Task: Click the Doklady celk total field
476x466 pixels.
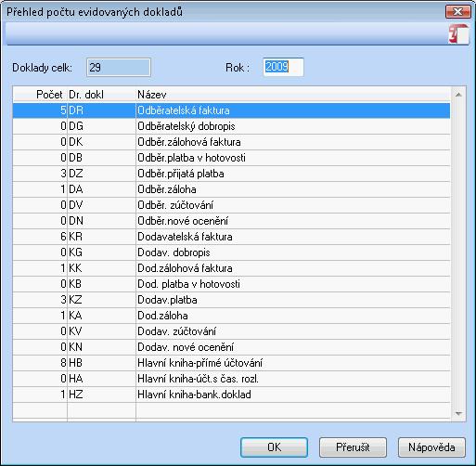Action: (119, 67)
